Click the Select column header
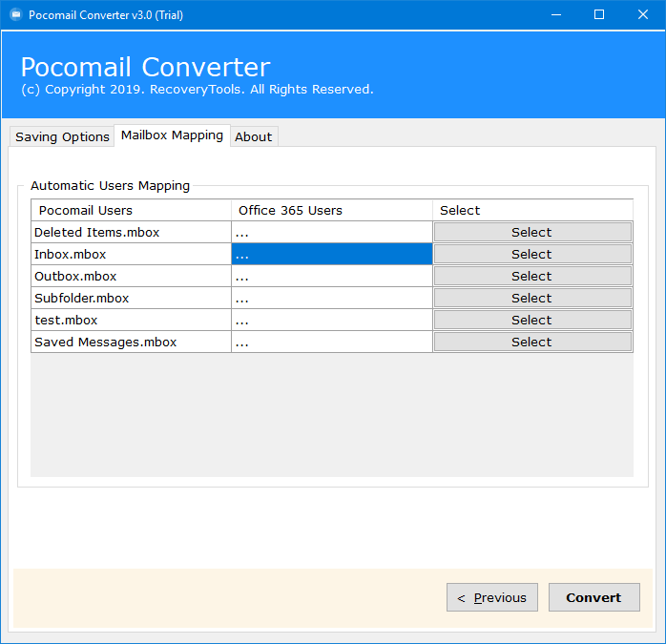Image resolution: width=666 pixels, height=644 pixels. click(533, 210)
